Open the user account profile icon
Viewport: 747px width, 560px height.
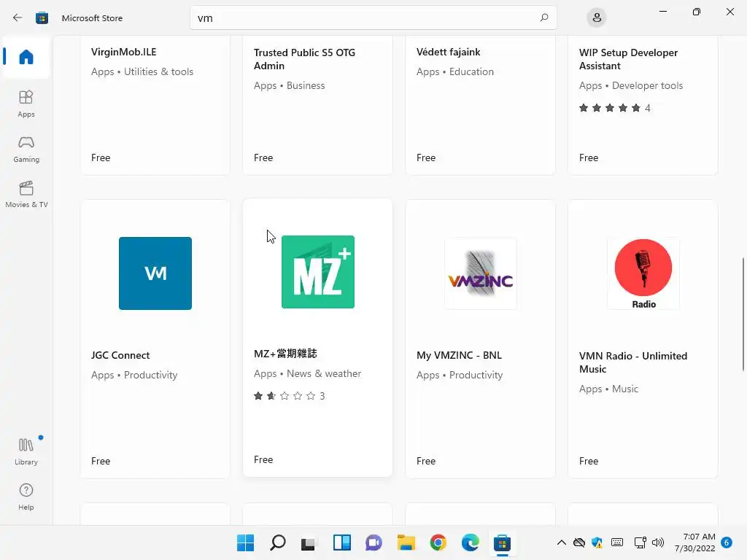pyautogui.click(x=597, y=18)
